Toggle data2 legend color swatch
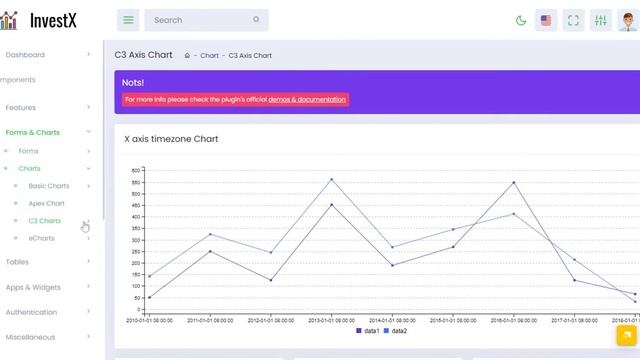This screenshot has height=360, width=640. (x=386, y=331)
